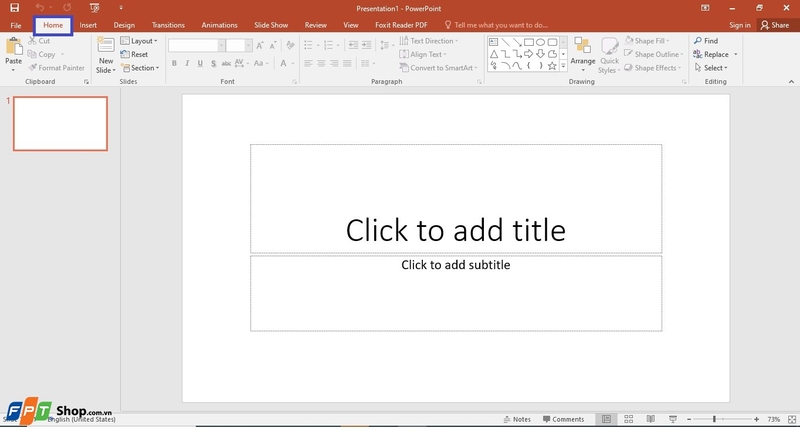The image size is (800, 431).
Task: Click the Arrange icon
Action: (582, 45)
